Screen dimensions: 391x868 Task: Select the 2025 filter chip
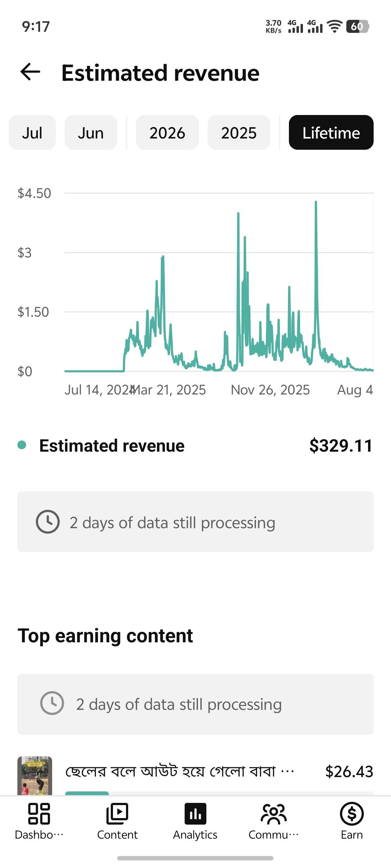point(239,132)
